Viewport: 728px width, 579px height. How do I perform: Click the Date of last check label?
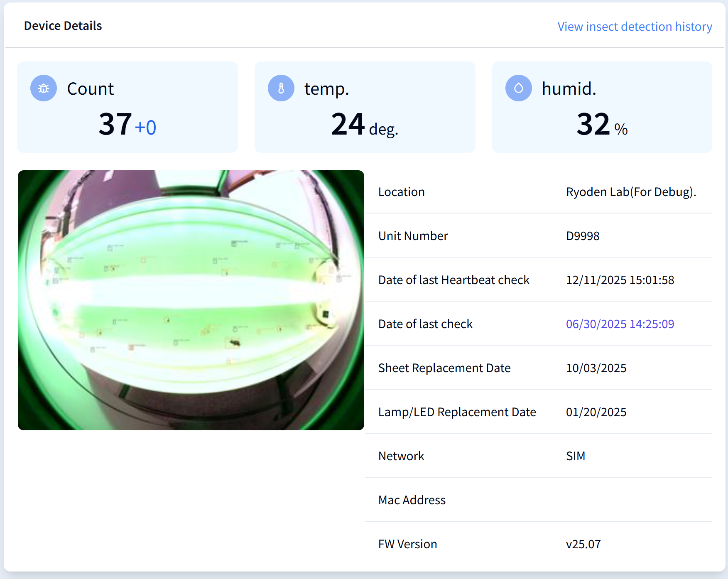point(425,324)
